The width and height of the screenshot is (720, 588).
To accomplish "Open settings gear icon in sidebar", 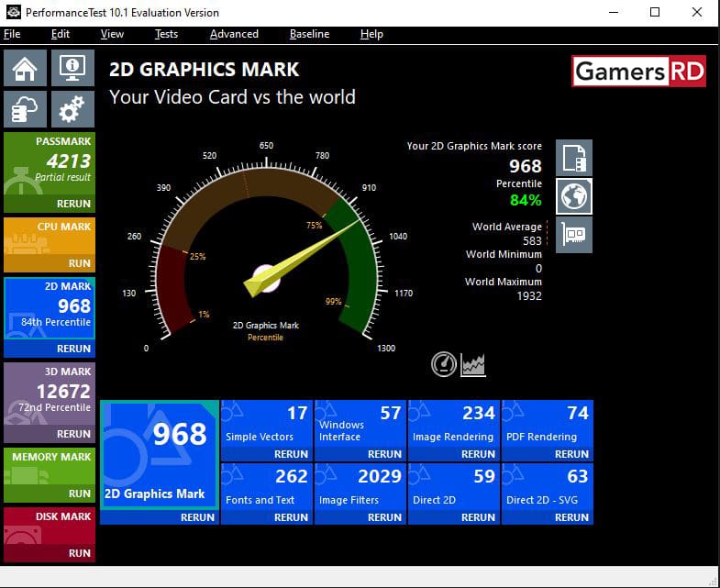I will pyautogui.click(x=72, y=110).
